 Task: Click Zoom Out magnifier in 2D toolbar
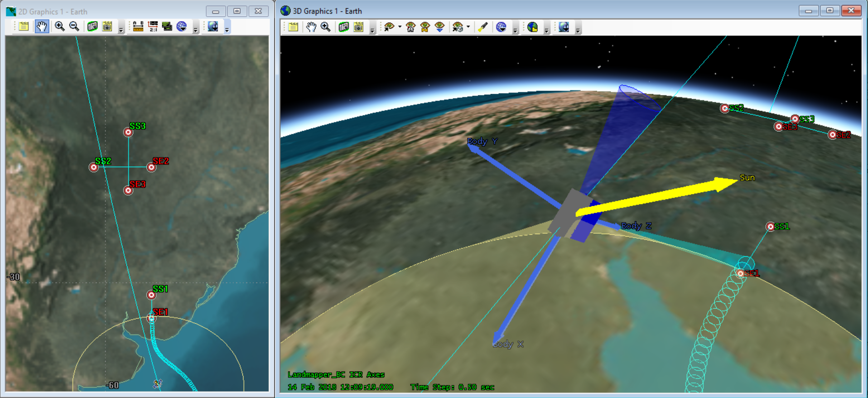(74, 26)
